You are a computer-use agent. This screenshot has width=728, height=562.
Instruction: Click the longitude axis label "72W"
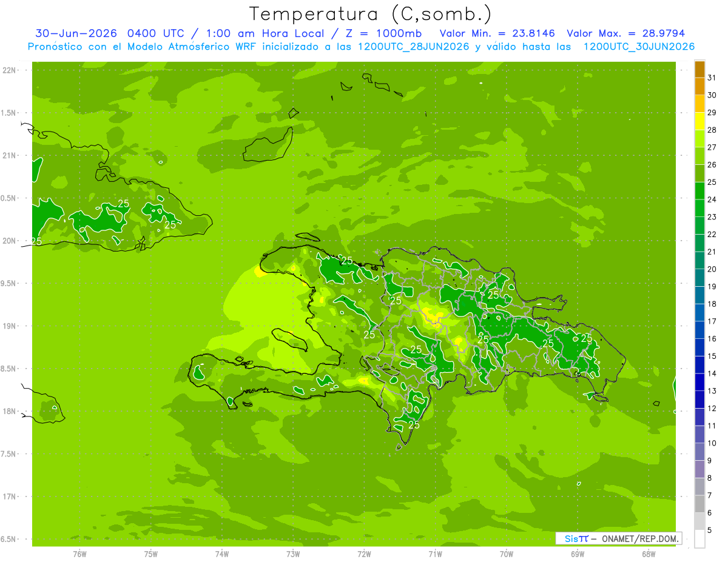364,554
